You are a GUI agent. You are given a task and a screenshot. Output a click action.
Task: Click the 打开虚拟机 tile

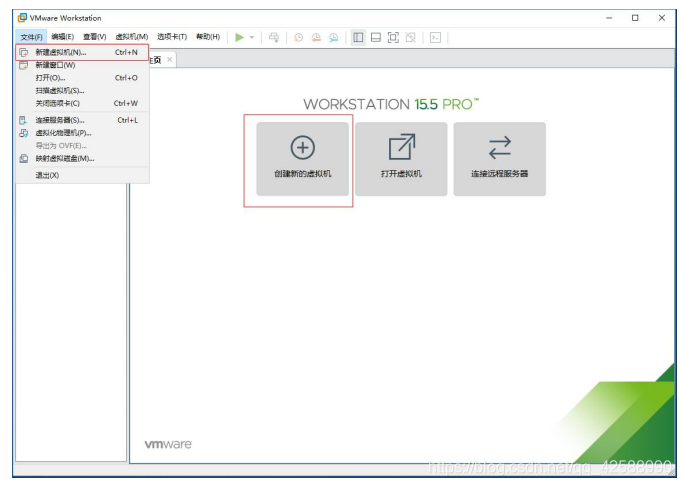pos(401,159)
